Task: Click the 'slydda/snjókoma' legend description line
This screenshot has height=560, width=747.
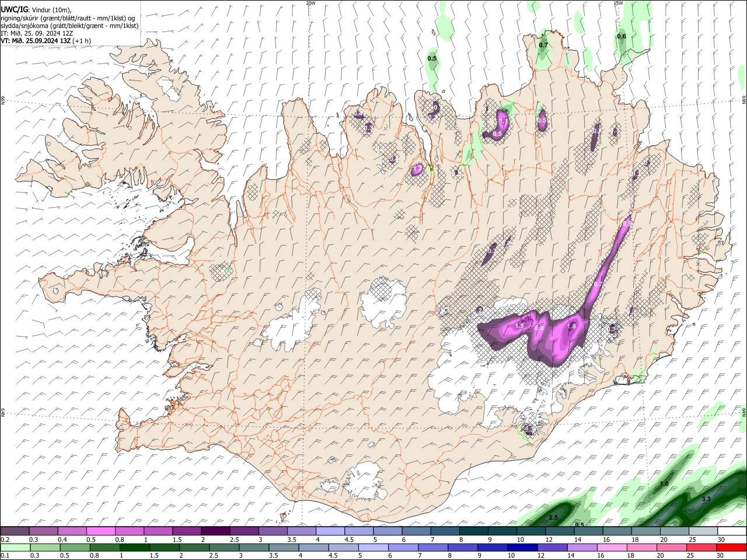Action: (x=69, y=26)
